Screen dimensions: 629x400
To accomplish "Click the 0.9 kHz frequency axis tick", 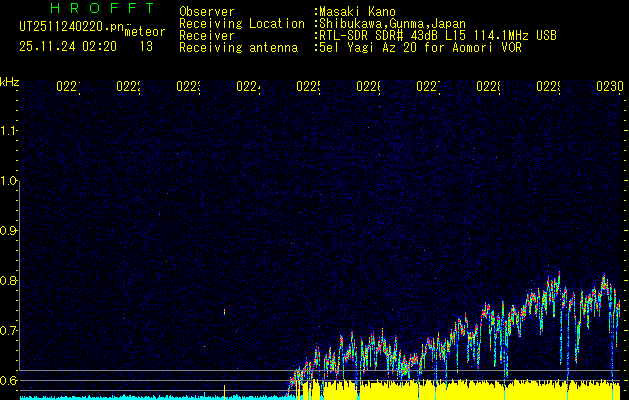I will (x=9, y=231).
